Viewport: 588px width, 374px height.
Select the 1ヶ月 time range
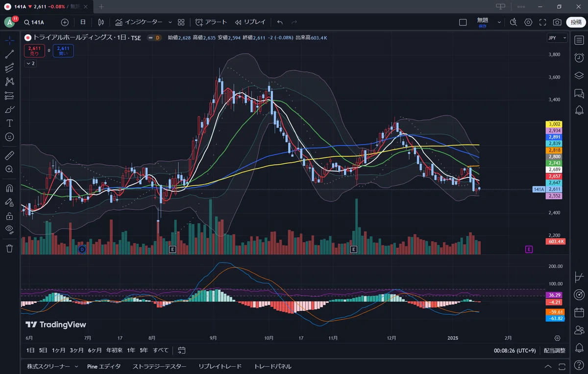(x=58, y=350)
